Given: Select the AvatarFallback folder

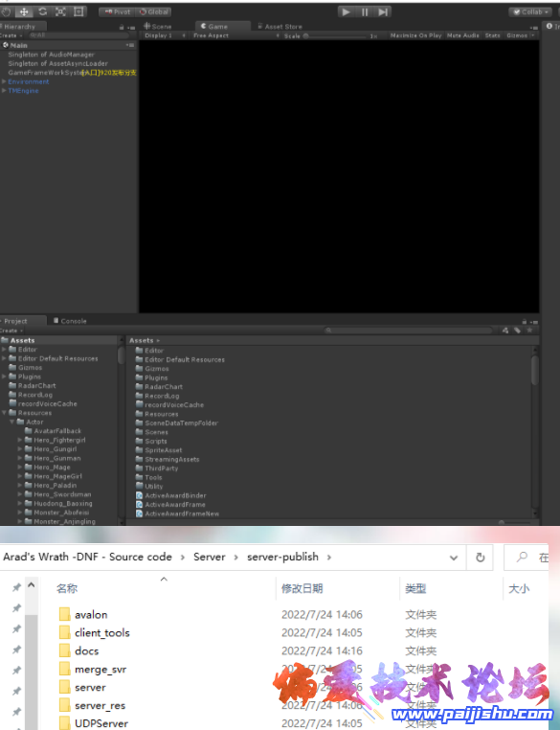Looking at the screenshot, I should point(53,431).
